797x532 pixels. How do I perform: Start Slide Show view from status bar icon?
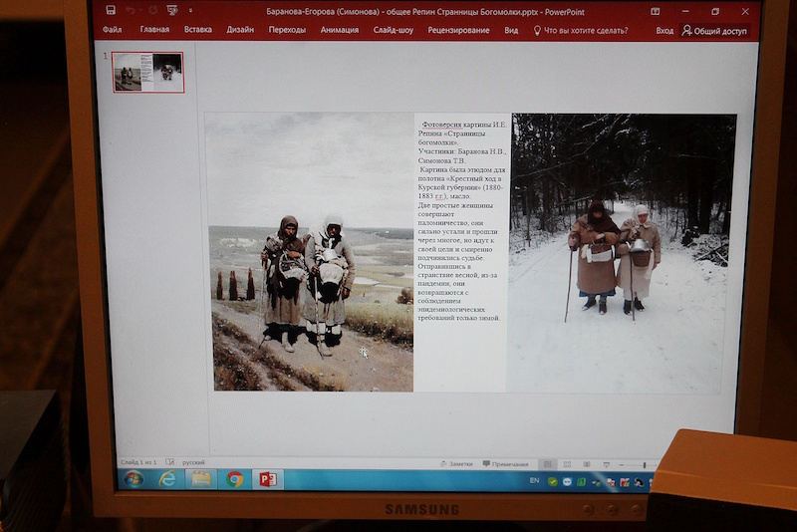click(x=606, y=464)
